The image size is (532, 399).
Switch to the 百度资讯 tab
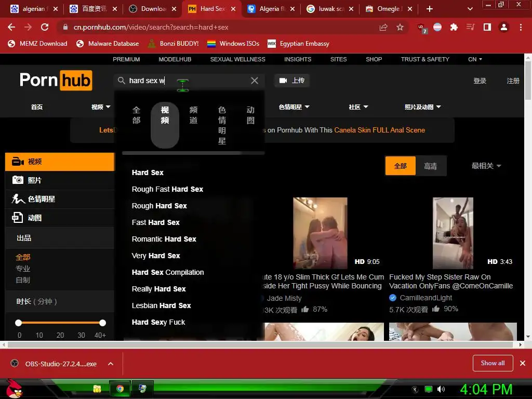point(94,9)
